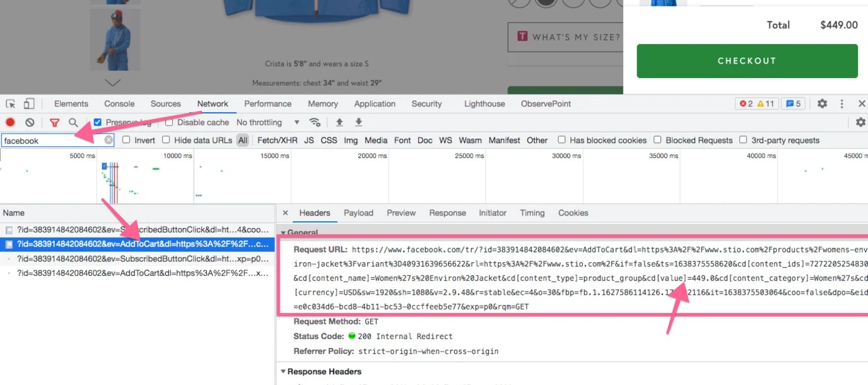View the request Cookies tab
Image resolution: width=868 pixels, height=385 pixels.
tap(573, 213)
